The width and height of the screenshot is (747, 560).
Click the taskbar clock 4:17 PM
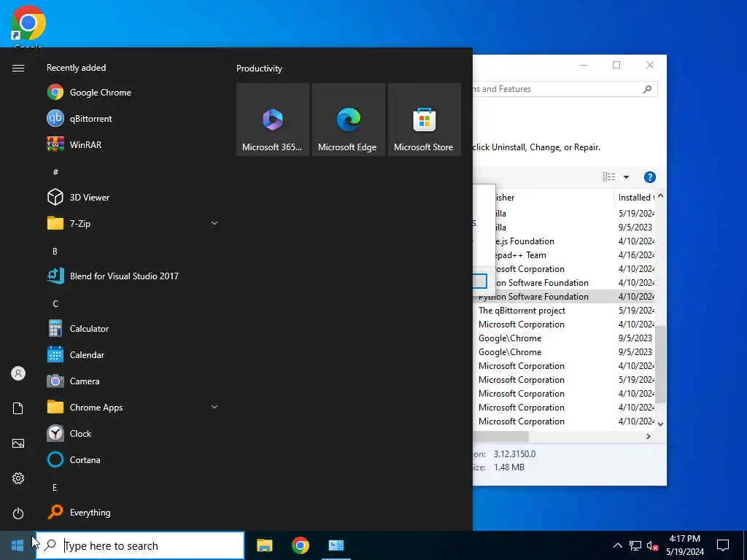tap(684, 545)
